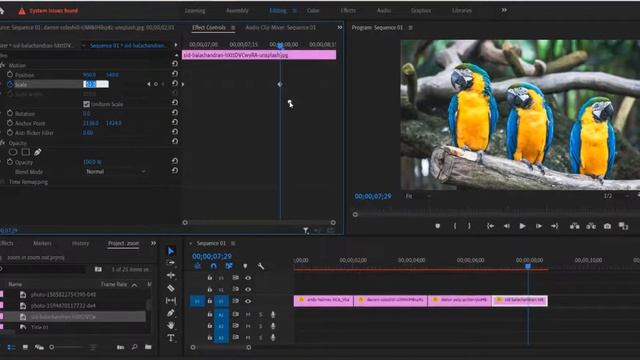The image size is (640, 360).
Task: Open the Audio workspace
Action: (384, 11)
